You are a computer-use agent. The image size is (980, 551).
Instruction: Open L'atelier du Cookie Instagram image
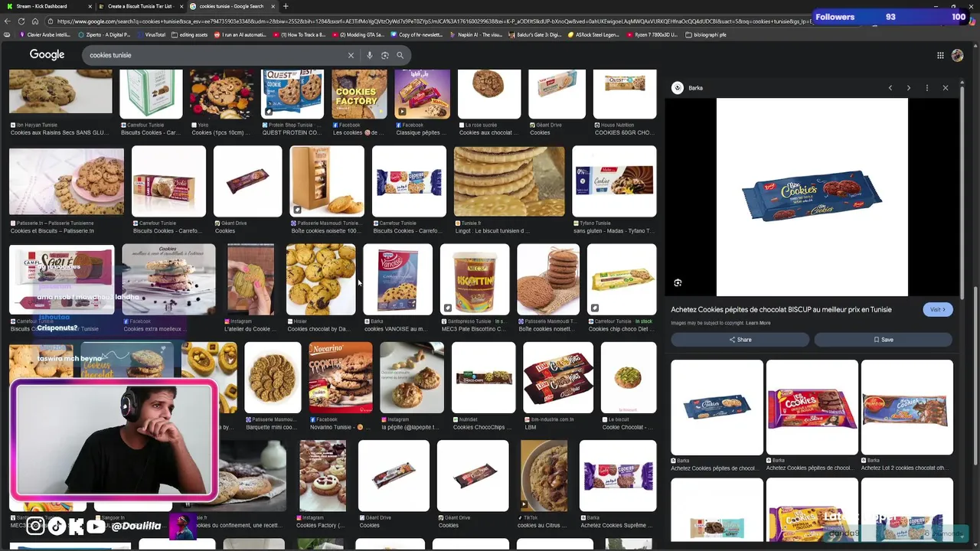(250, 279)
